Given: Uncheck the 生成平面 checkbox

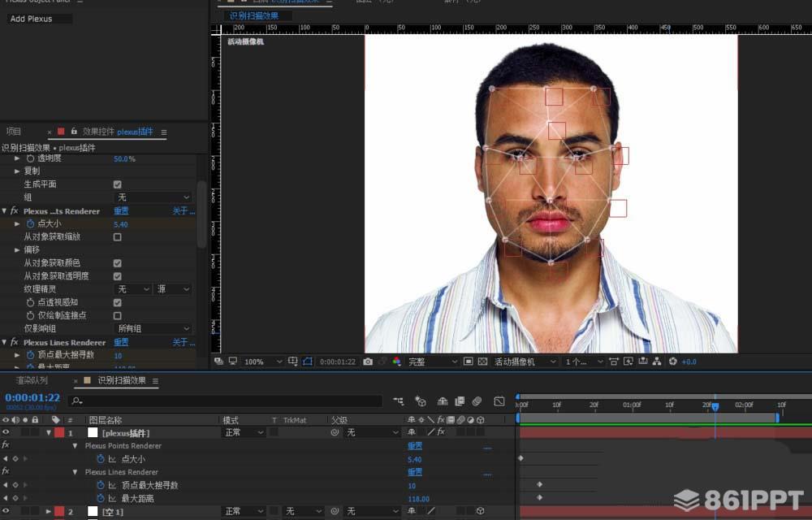Looking at the screenshot, I should (x=118, y=184).
